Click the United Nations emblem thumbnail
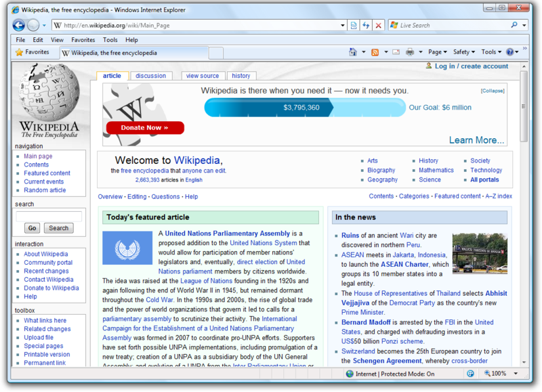Viewport: 542px width, 392px height. (x=127, y=248)
